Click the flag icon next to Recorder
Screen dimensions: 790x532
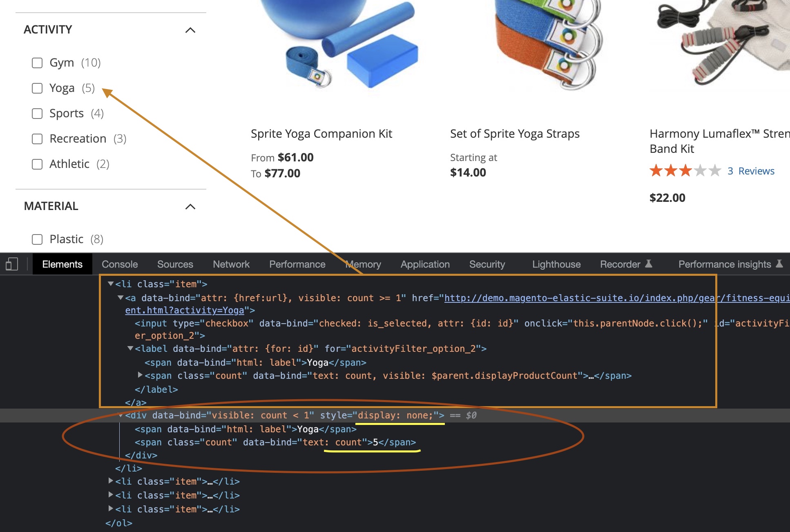[649, 264]
